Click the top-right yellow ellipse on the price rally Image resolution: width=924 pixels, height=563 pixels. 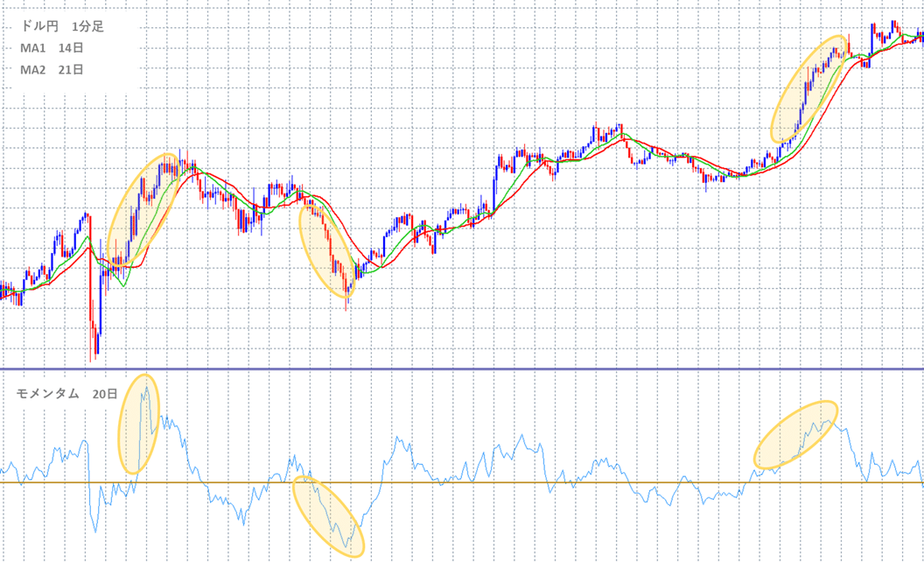(x=810, y=88)
